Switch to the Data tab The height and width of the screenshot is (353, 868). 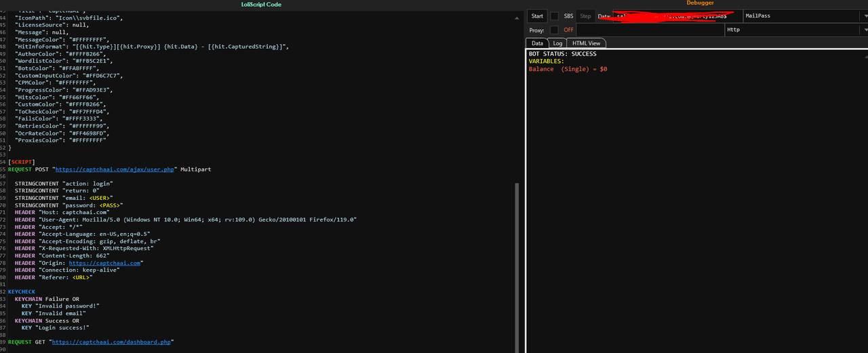[537, 43]
